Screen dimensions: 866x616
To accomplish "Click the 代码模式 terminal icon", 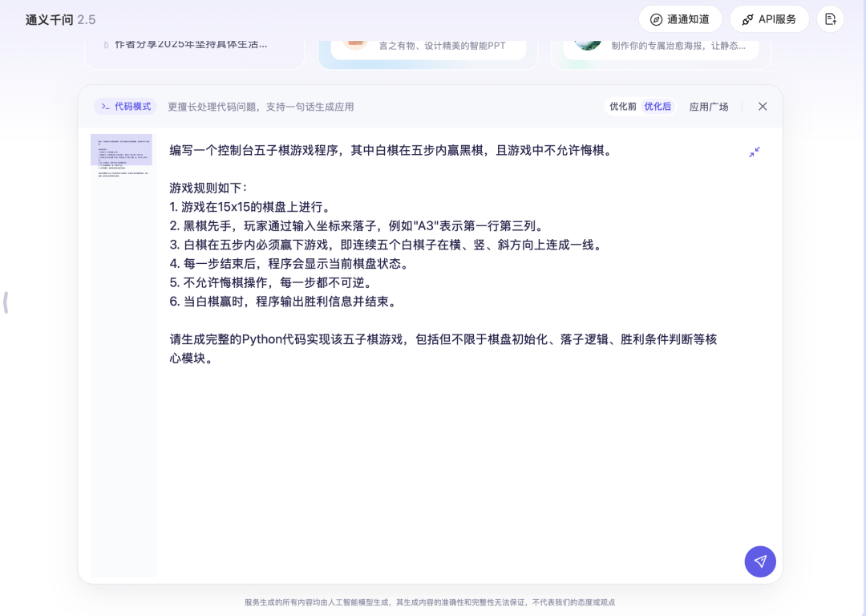I will click(x=106, y=106).
